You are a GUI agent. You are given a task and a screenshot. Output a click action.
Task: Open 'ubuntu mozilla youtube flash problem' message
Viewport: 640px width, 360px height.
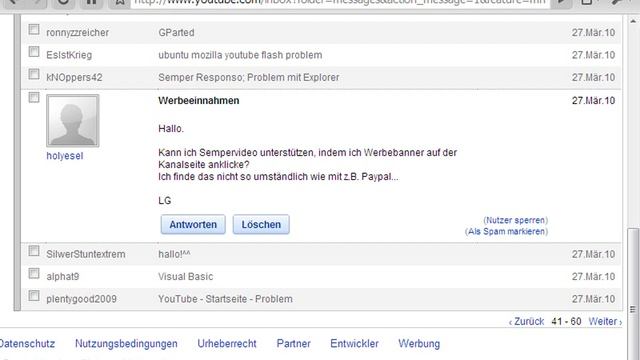pos(240,55)
